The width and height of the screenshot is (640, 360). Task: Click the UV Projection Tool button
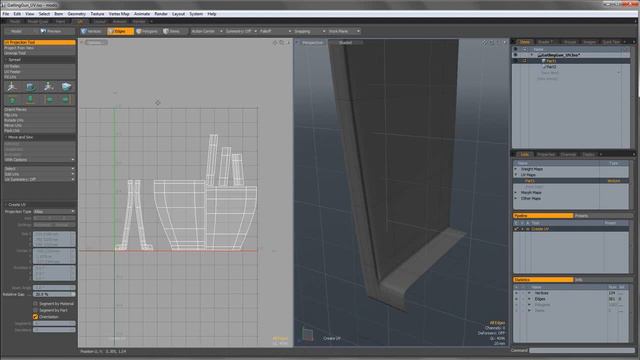pyautogui.click(x=40, y=42)
